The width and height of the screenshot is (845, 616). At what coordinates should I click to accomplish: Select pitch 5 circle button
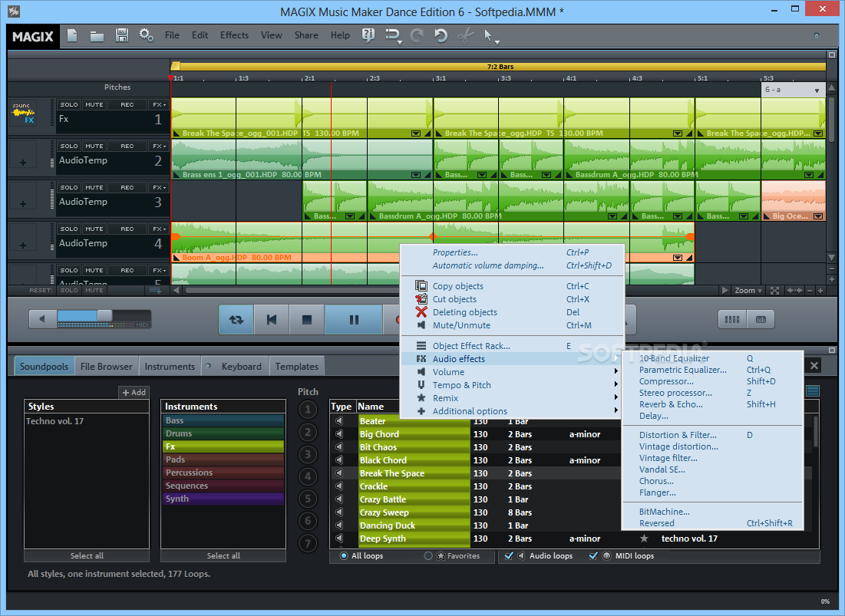tap(308, 499)
